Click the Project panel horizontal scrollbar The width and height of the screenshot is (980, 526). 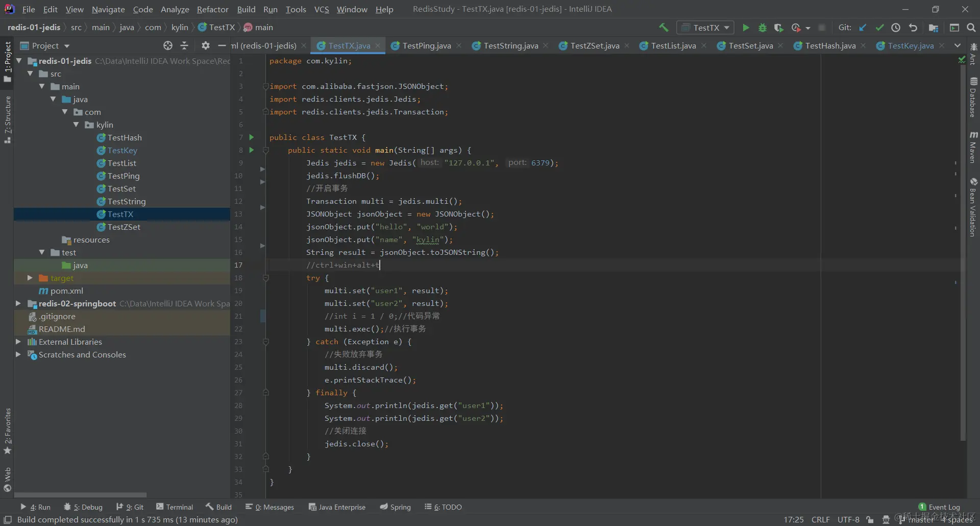coord(80,495)
